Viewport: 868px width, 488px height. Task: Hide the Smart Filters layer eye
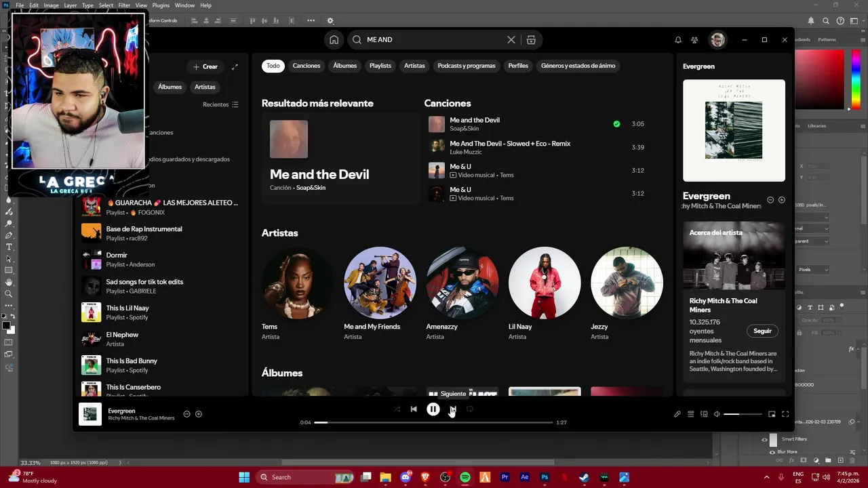click(764, 439)
